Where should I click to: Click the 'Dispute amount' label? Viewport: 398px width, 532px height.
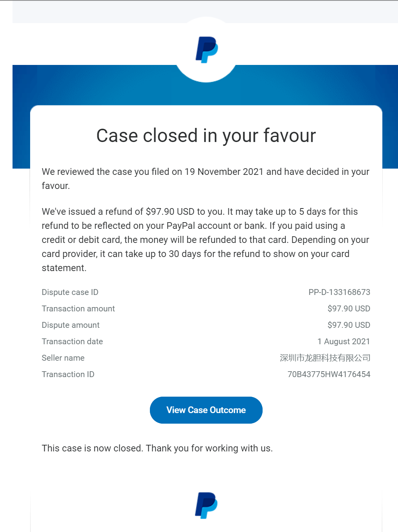pyautogui.click(x=70, y=325)
